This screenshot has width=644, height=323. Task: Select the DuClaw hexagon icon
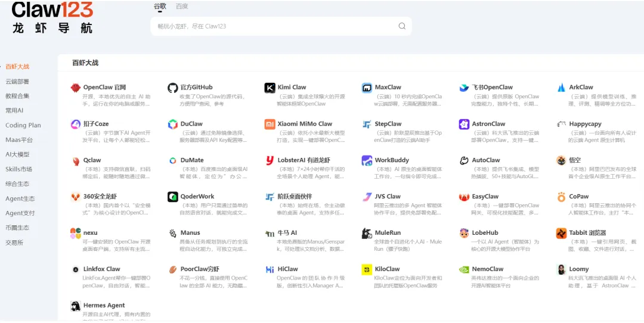(173, 124)
